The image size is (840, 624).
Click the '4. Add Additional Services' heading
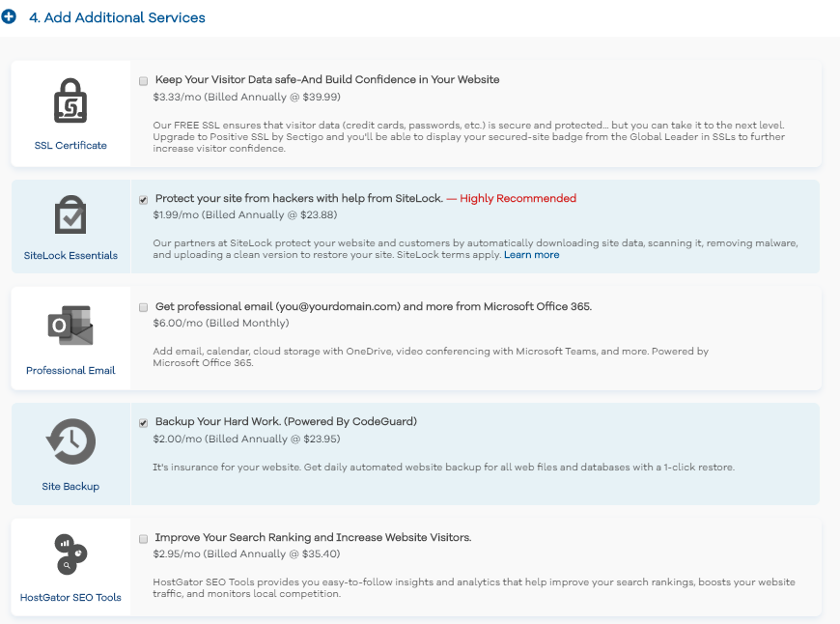coord(117,17)
